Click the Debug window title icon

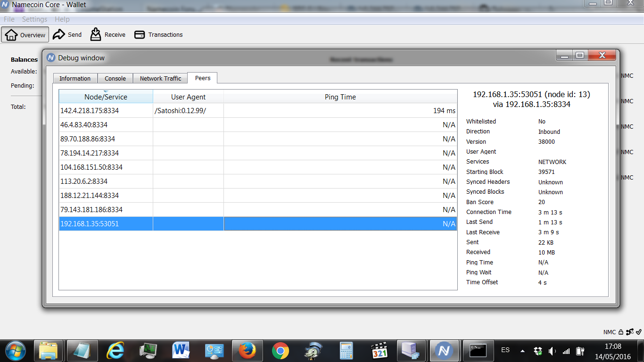[x=51, y=58]
